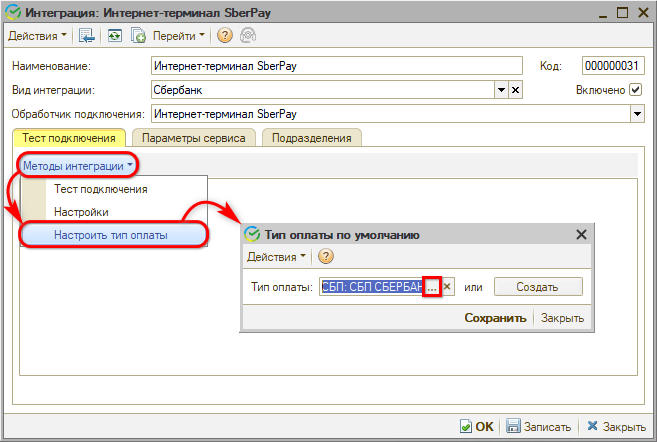Select Настроить тип оплаты menu entry

point(111,235)
